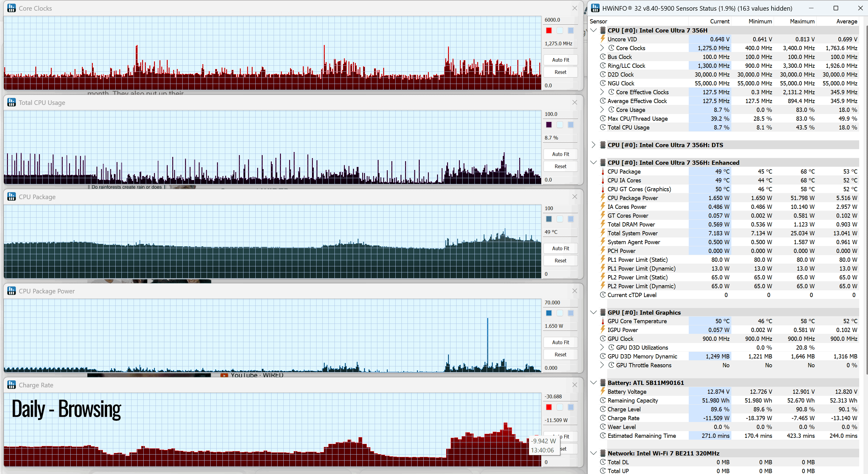Screen dimensions: 868x474
Task: Click the HWiNFO icon in Core Clocks window
Action: [12, 9]
